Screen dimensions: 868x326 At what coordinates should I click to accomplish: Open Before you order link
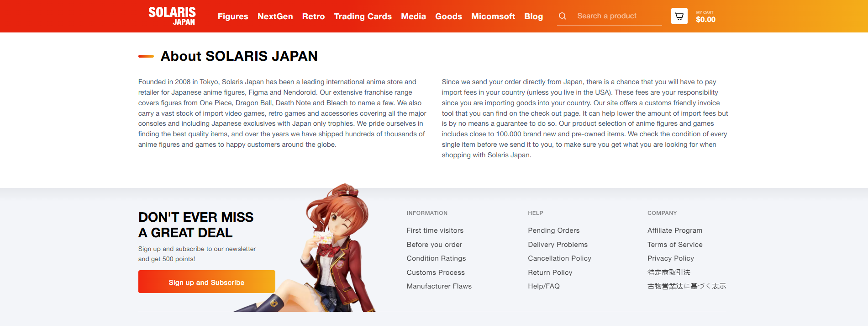tap(435, 245)
